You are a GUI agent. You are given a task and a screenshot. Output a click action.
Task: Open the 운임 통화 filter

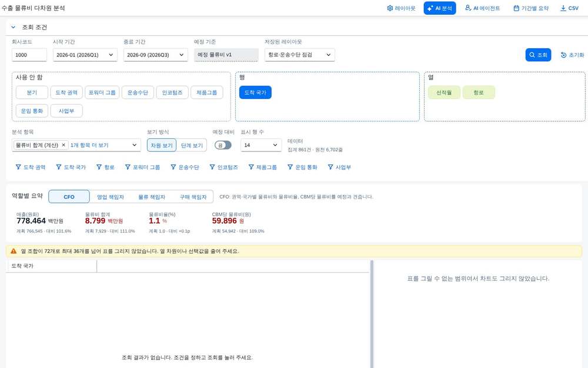302,167
